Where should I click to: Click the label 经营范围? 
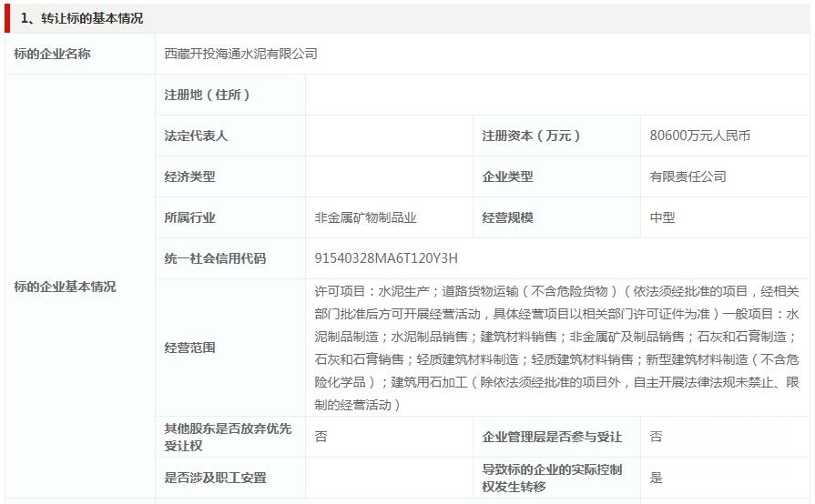(x=189, y=348)
